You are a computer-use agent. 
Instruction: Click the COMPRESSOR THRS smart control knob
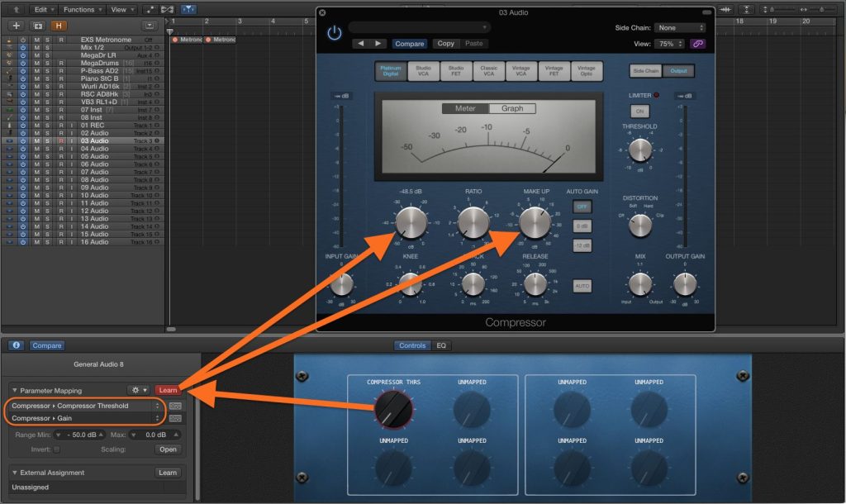pyautogui.click(x=394, y=410)
